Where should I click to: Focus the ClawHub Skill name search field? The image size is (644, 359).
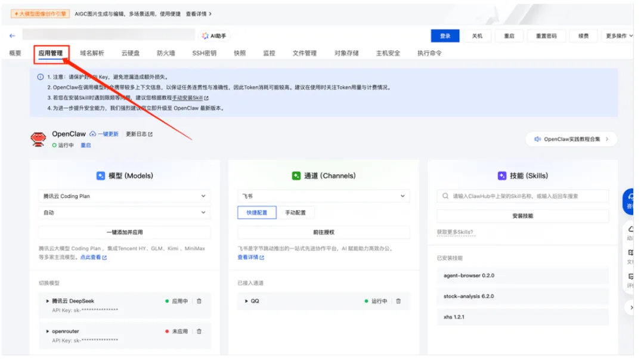[x=523, y=196]
